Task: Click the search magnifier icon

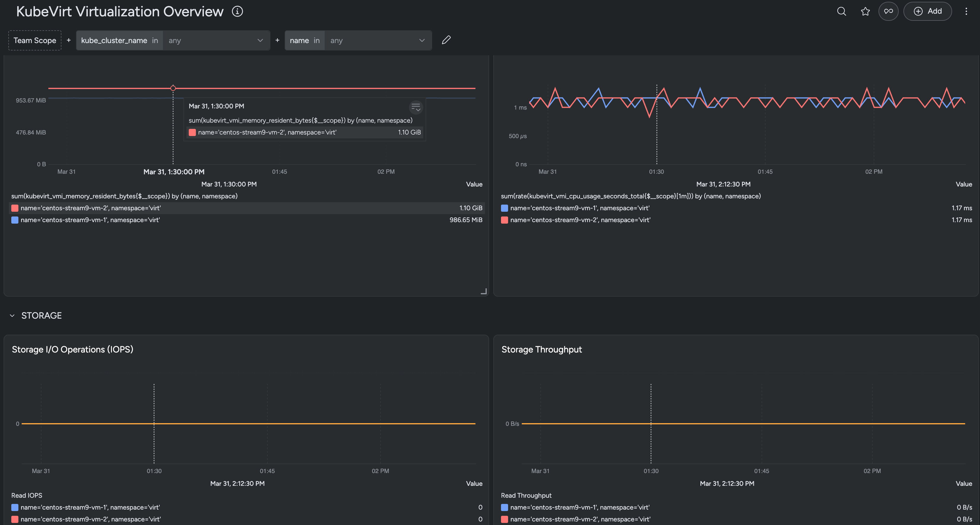Action: pos(841,11)
